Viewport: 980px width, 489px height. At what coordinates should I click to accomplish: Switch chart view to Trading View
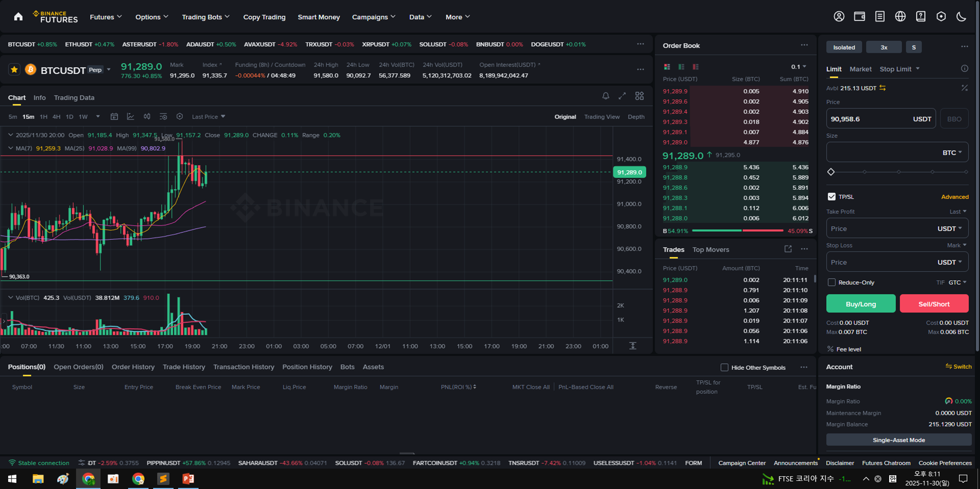pyautogui.click(x=601, y=117)
